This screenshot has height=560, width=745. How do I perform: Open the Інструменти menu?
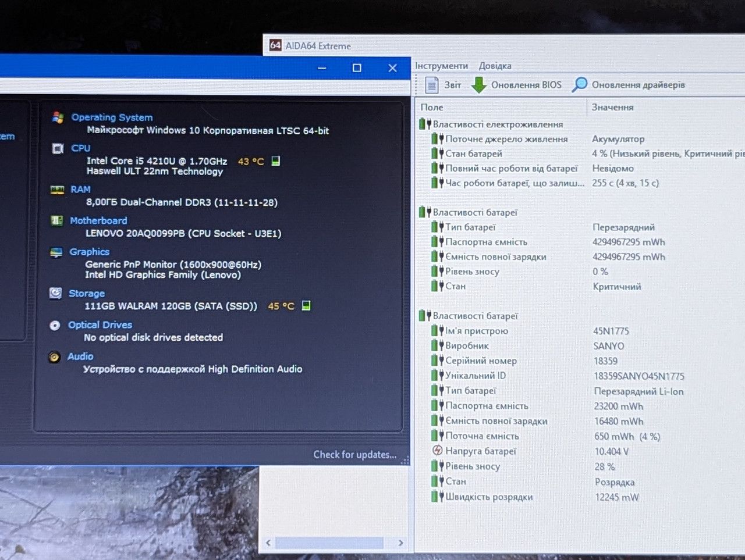[x=442, y=66]
